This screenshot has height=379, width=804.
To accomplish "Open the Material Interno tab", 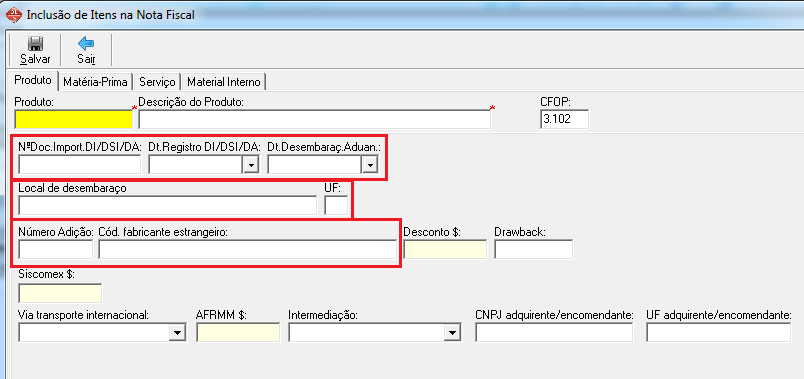I will 224,82.
